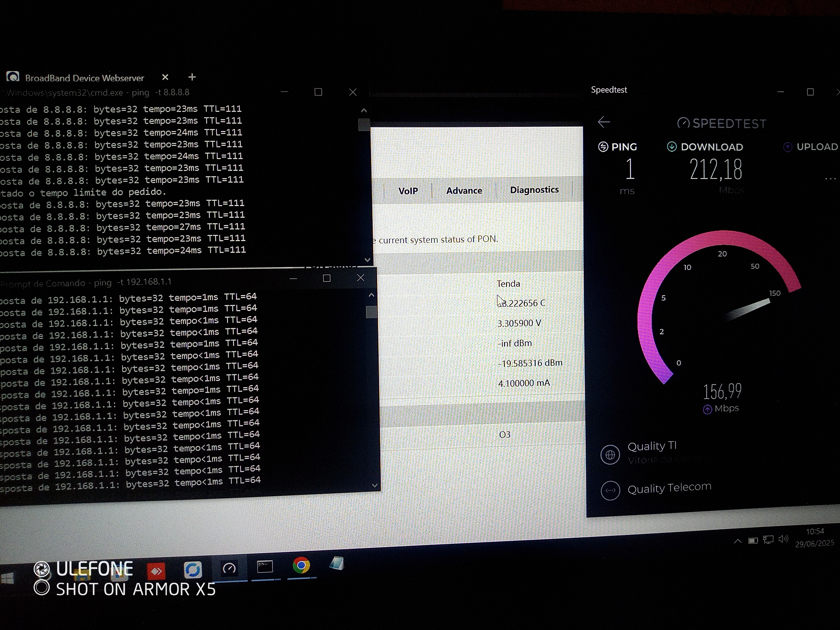This screenshot has width=840, height=630.
Task: Click the battery tray icon
Action: click(x=753, y=540)
